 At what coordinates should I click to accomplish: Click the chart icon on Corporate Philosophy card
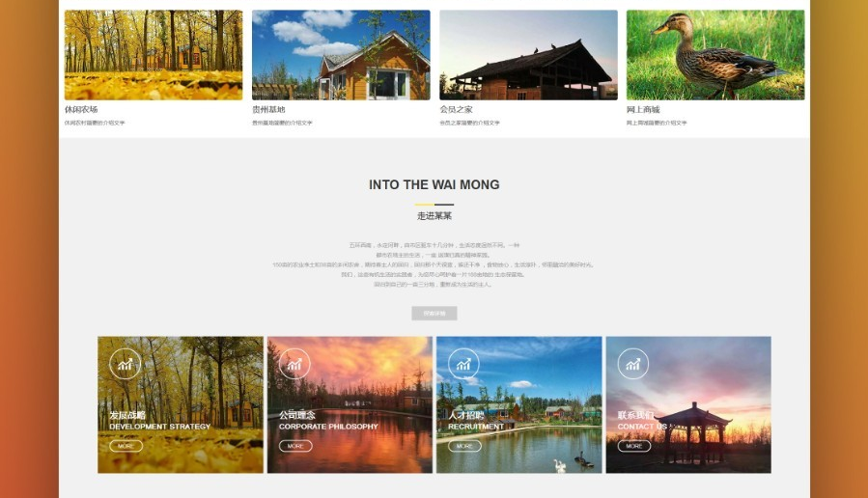click(x=294, y=364)
